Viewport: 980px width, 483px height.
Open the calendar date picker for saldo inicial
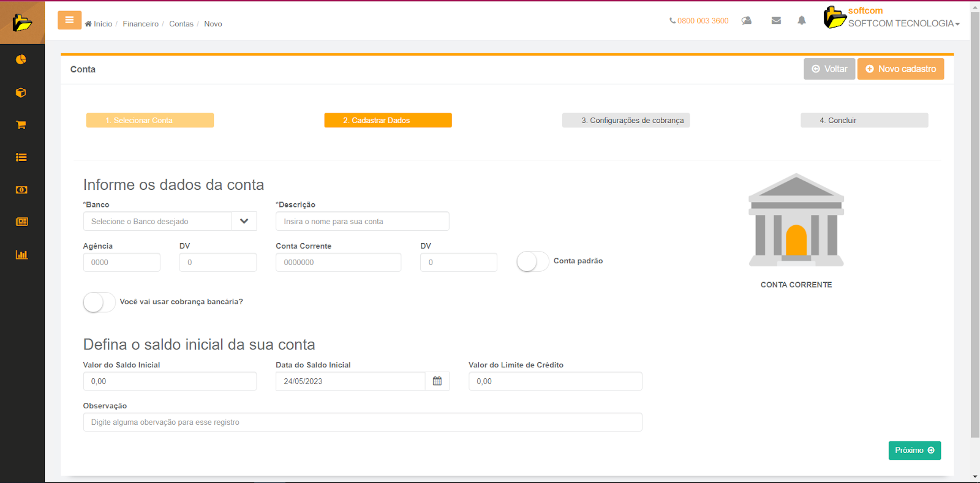tap(437, 381)
